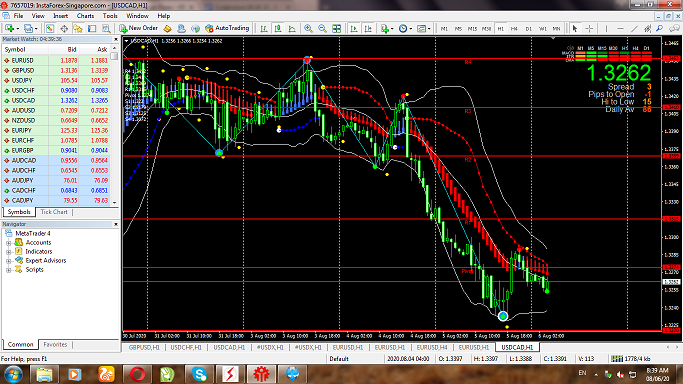This screenshot has width=683, height=384.
Task: Switch to Navigator Favorites tab
Action: coord(55,344)
